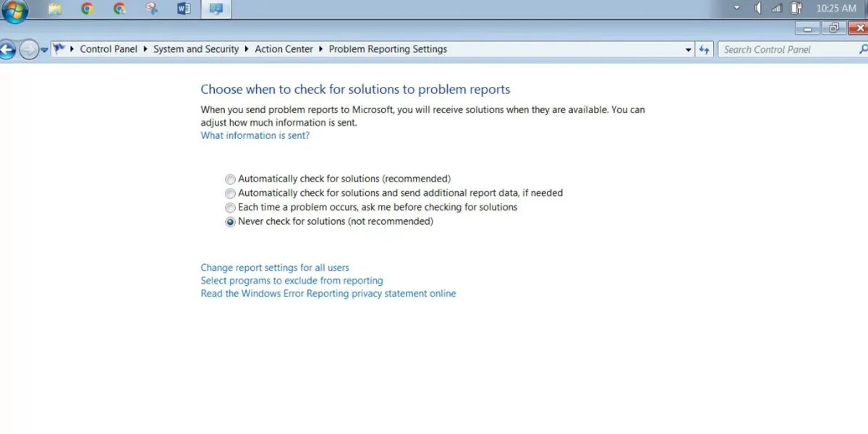The width and height of the screenshot is (868, 434).
Task: Open What information is sent? link
Action: [x=255, y=135]
